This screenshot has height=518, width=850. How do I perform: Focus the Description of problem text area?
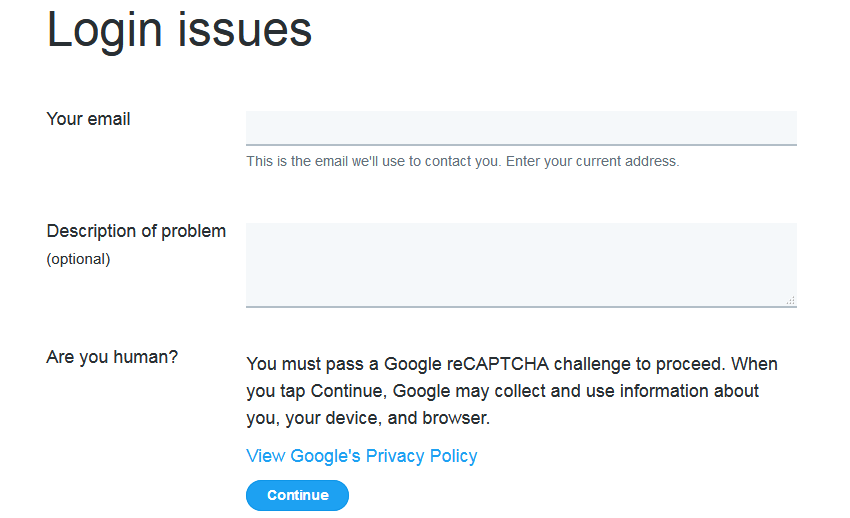coord(521,265)
